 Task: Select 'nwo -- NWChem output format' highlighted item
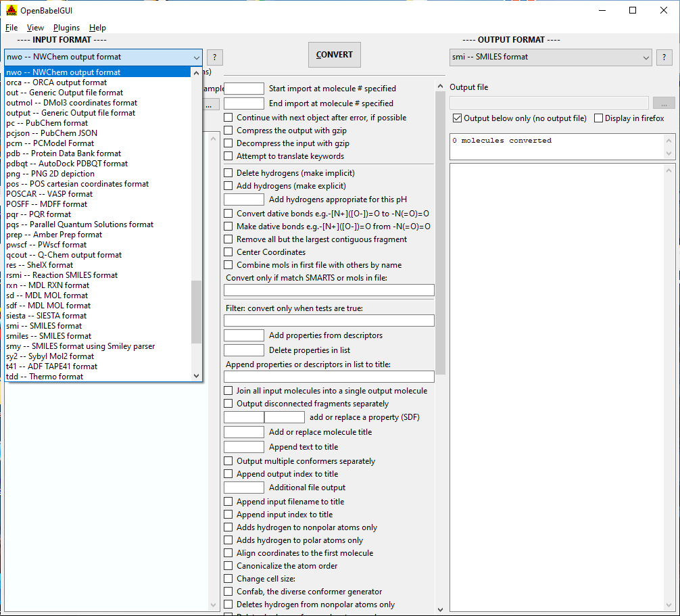pyautogui.click(x=97, y=72)
